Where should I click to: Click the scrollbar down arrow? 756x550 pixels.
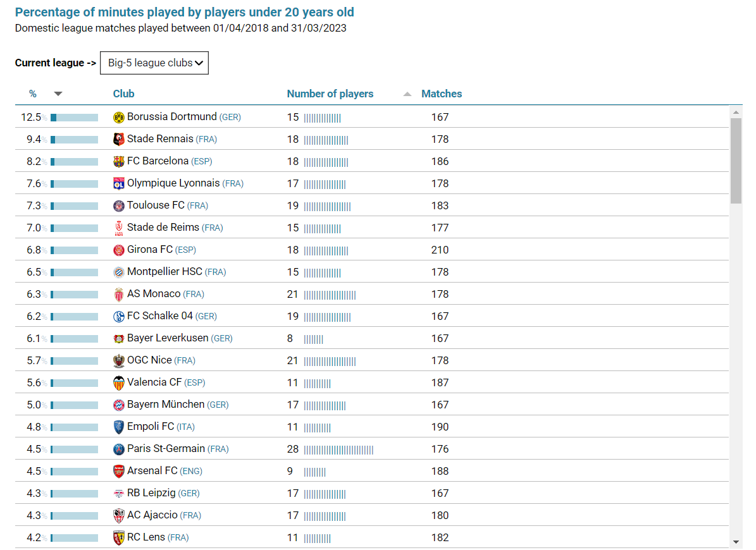736,542
